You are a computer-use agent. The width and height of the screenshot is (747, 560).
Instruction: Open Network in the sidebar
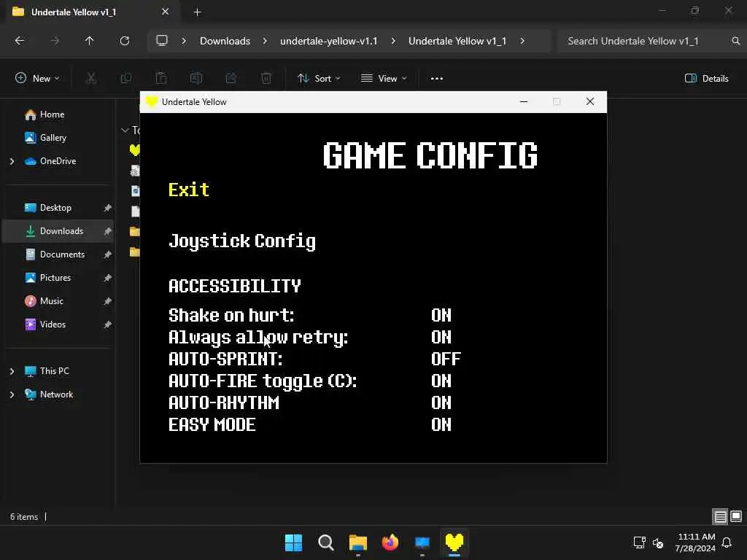click(56, 394)
